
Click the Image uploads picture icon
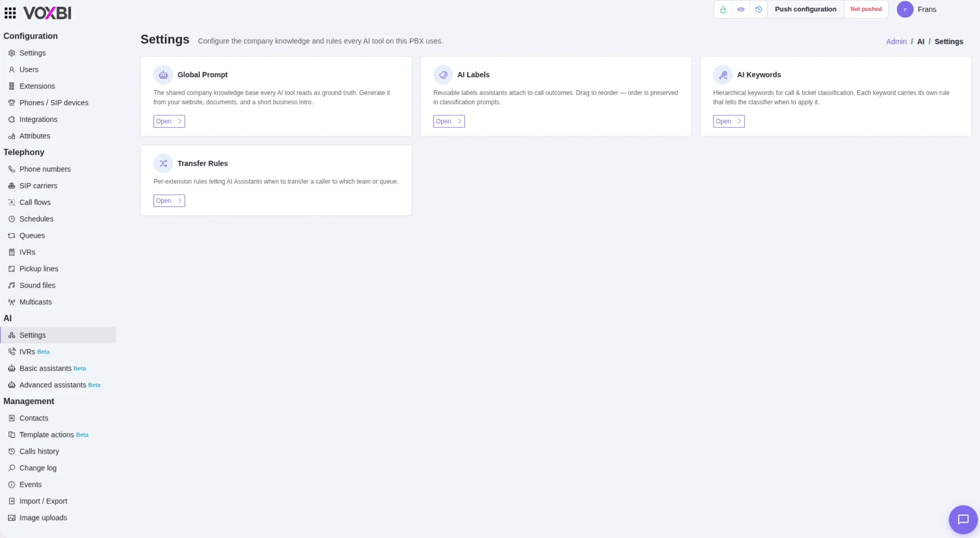pyautogui.click(x=12, y=518)
